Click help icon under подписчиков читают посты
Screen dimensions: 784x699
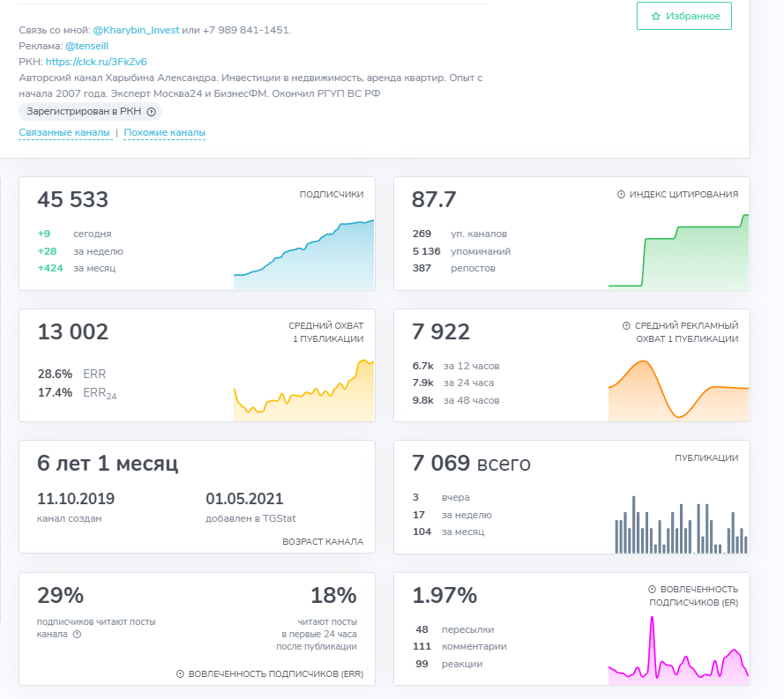pyautogui.click(x=77, y=634)
